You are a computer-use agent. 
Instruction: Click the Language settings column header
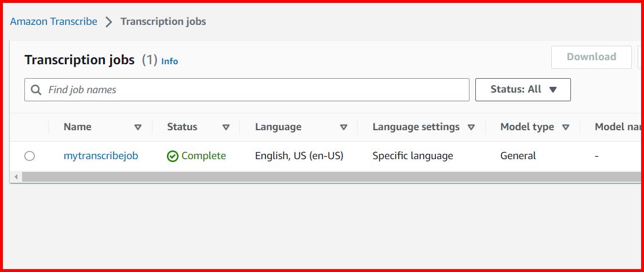(416, 127)
